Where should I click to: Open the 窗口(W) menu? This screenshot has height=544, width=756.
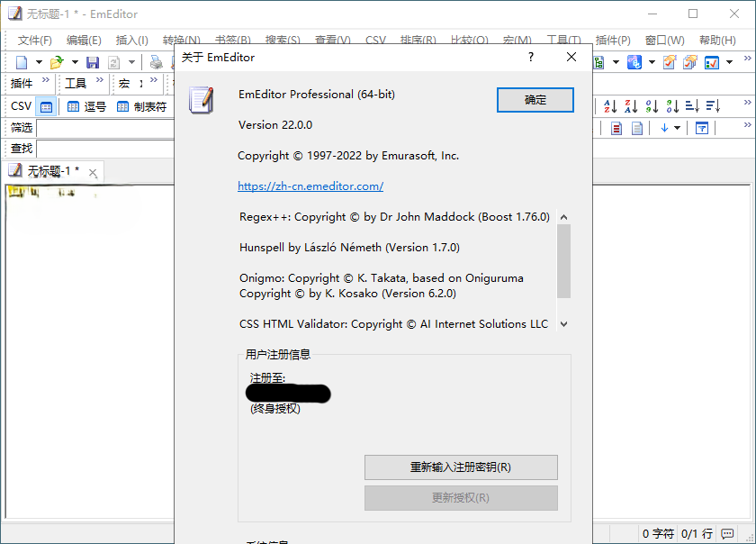click(x=665, y=40)
